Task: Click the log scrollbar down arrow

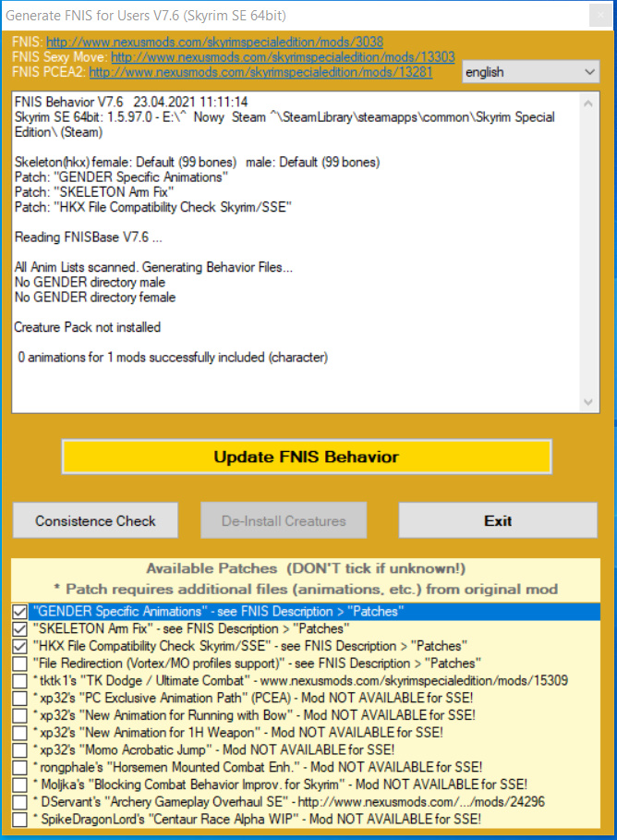Action: click(x=588, y=402)
